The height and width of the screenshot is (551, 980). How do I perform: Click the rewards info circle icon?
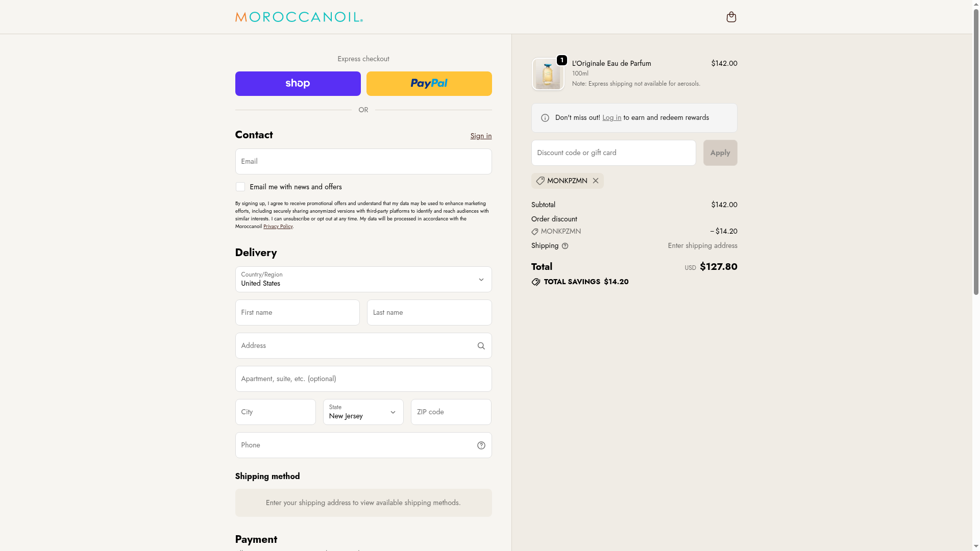click(545, 118)
